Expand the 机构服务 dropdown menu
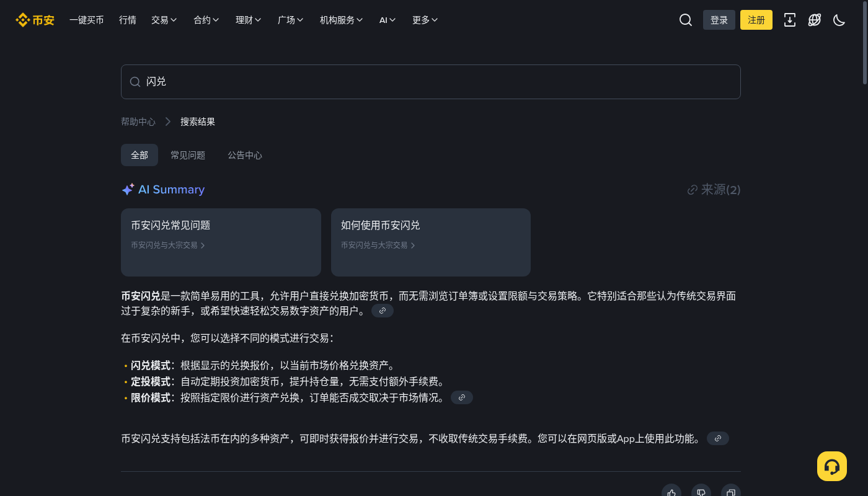 pos(342,20)
